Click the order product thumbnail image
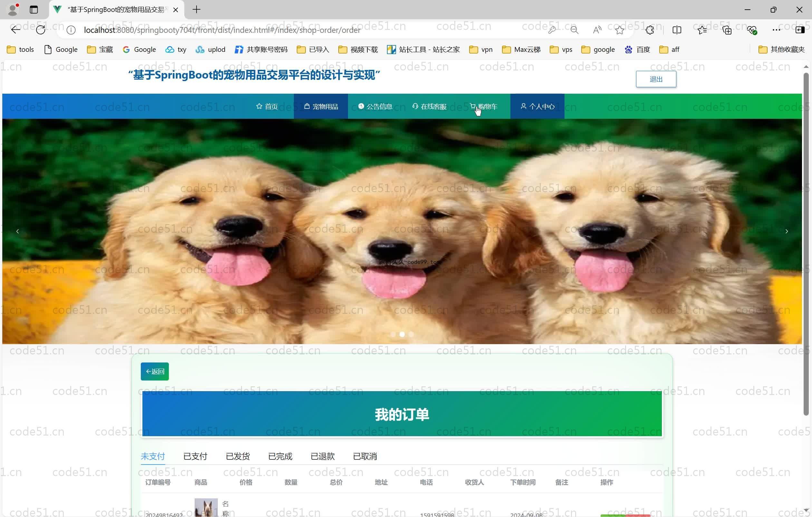The image size is (812, 517). click(206, 508)
